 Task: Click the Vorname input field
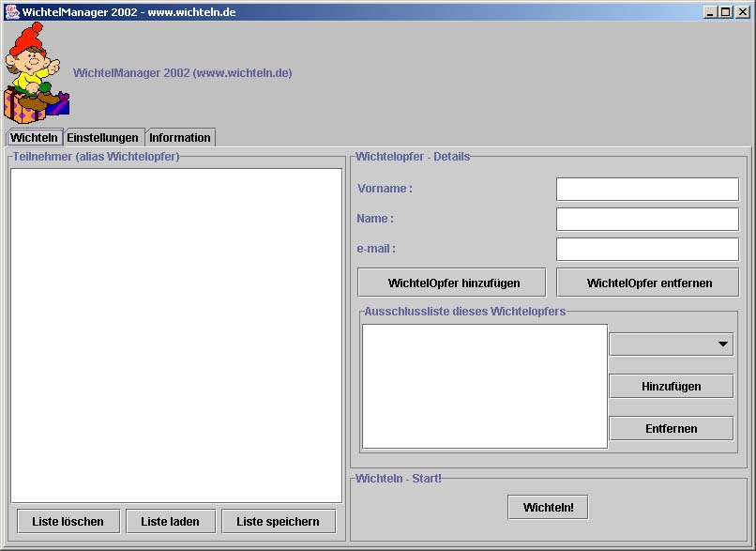pos(647,189)
